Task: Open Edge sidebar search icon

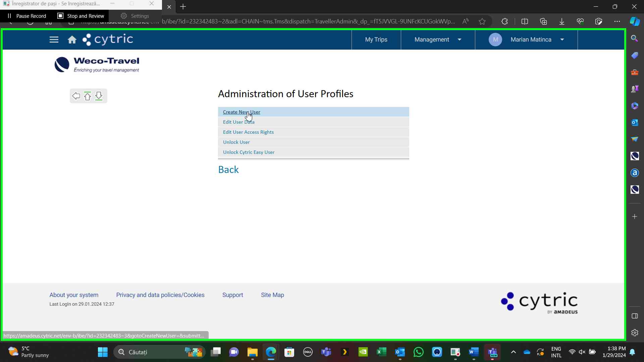Action: 634,38
